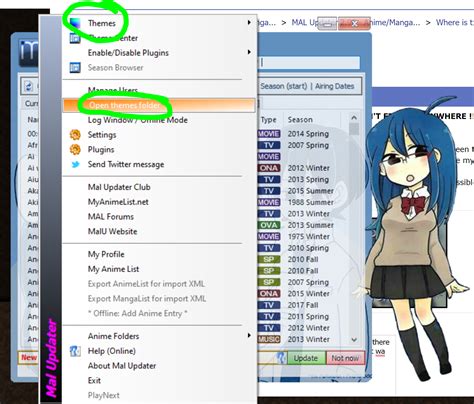Choose Manage Users from the menu
474x404 pixels.
click(113, 90)
